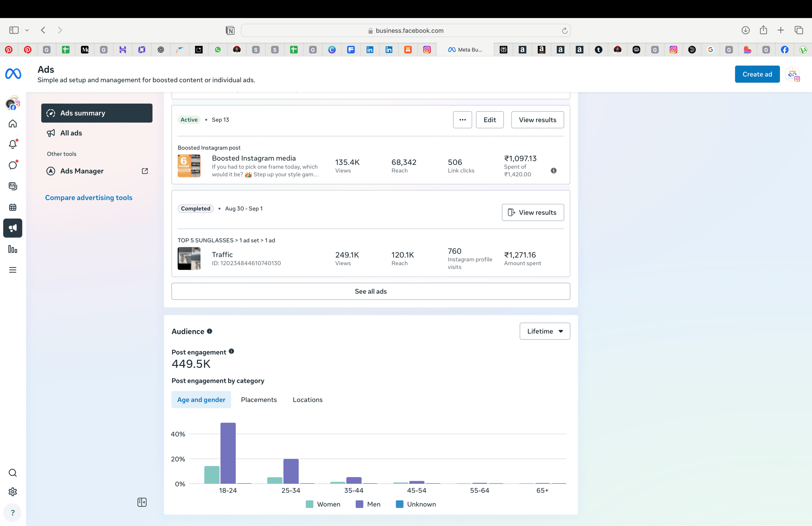Collapse the side navigation panel icon
This screenshot has width=812, height=526.
[142, 502]
